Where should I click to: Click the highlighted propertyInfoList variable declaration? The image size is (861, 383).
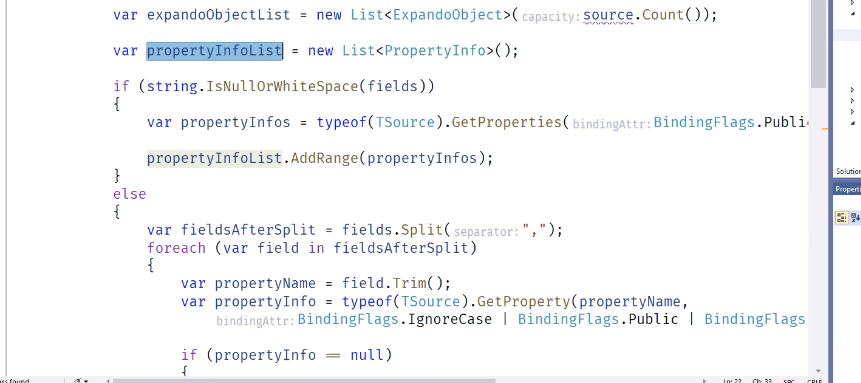[x=214, y=51]
